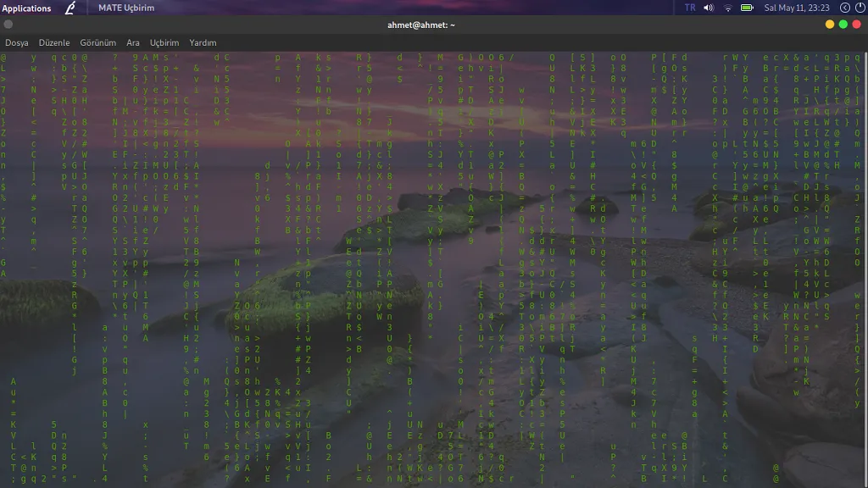Expand the Uçbirim menu

pyautogui.click(x=164, y=42)
